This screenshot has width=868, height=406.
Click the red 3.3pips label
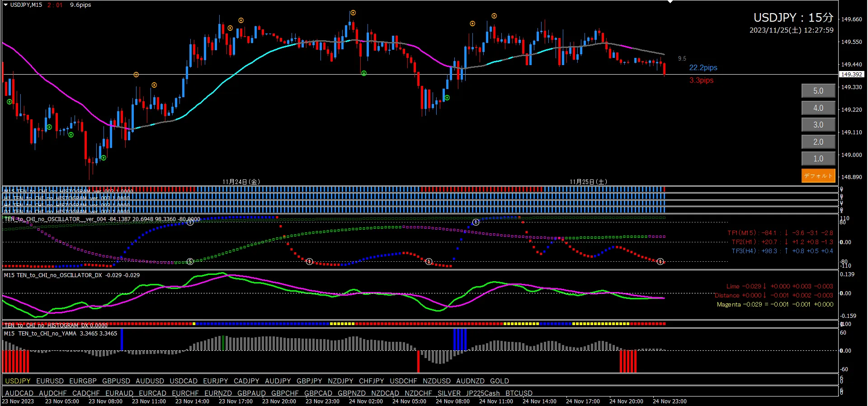pyautogui.click(x=701, y=80)
